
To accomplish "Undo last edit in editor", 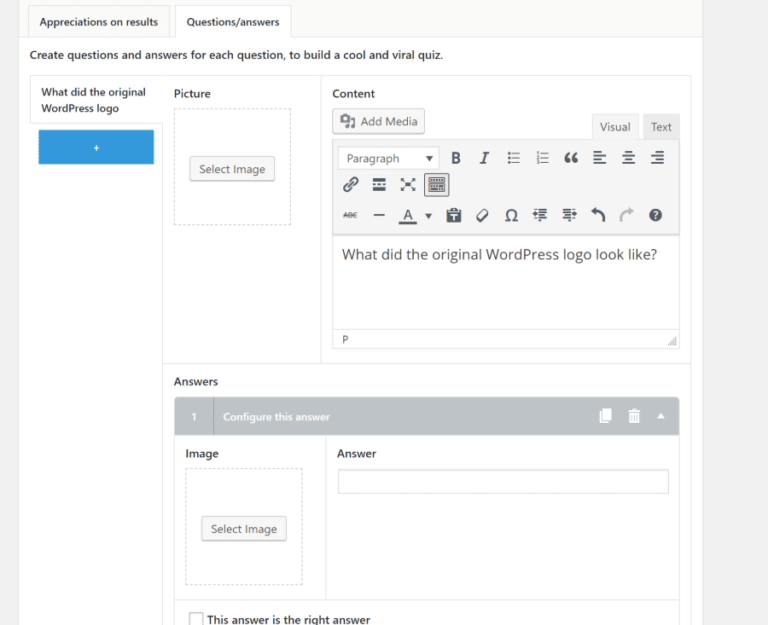I will coord(598,216).
